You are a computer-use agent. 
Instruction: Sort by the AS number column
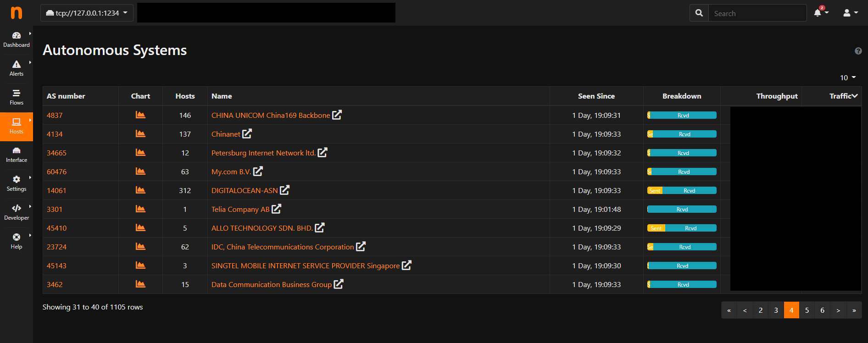click(x=66, y=96)
